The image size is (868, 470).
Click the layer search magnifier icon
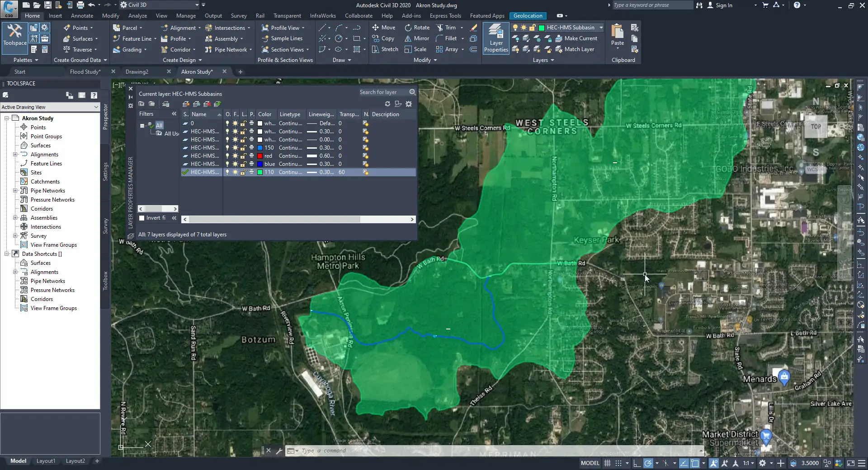(412, 92)
